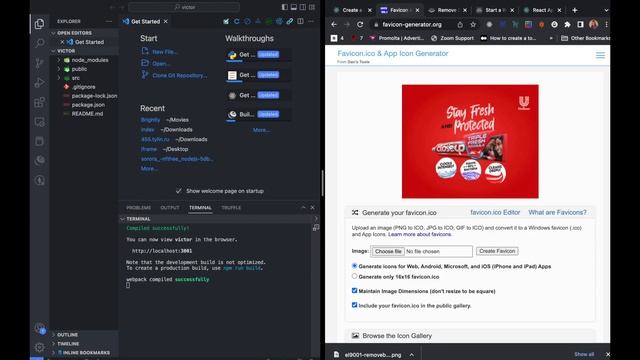Open new Chrome tab with plus button
The height and width of the screenshot is (360, 640).
click(575, 10)
